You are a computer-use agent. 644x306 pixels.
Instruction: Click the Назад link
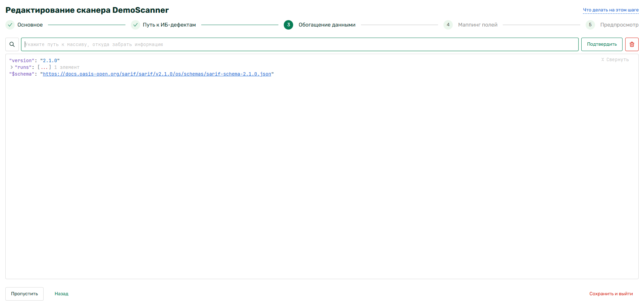[61, 294]
